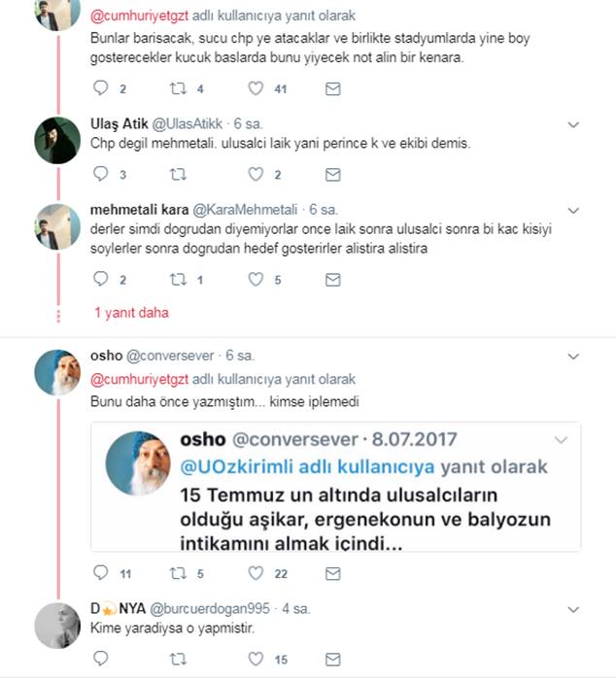The image size is (616, 680).
Task: Send osho's tweet via direct message envelope
Action: 332,573
